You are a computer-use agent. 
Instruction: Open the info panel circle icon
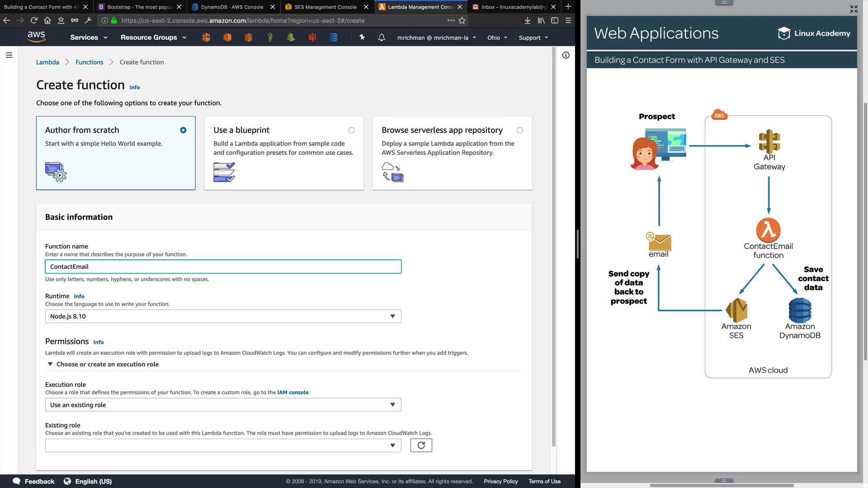[566, 55]
